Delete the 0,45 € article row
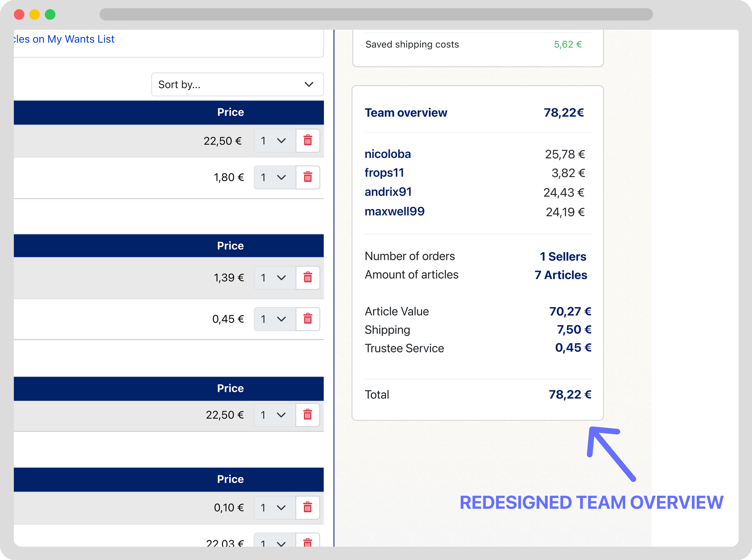752x560 pixels. [307, 319]
